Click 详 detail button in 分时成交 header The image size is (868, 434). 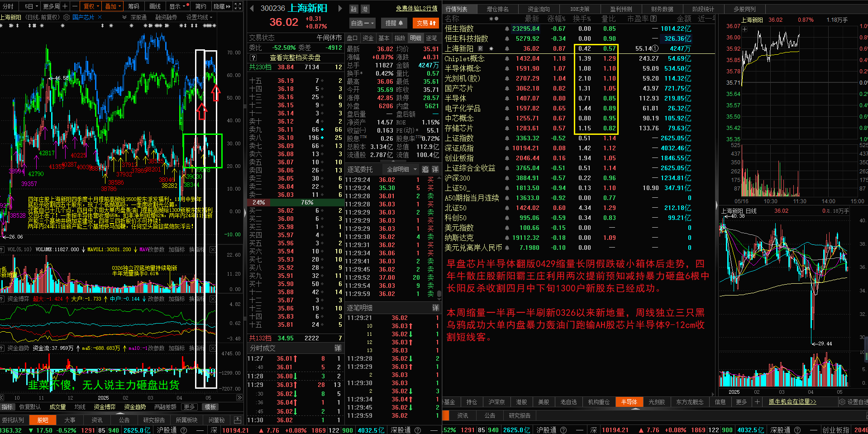pos(338,348)
